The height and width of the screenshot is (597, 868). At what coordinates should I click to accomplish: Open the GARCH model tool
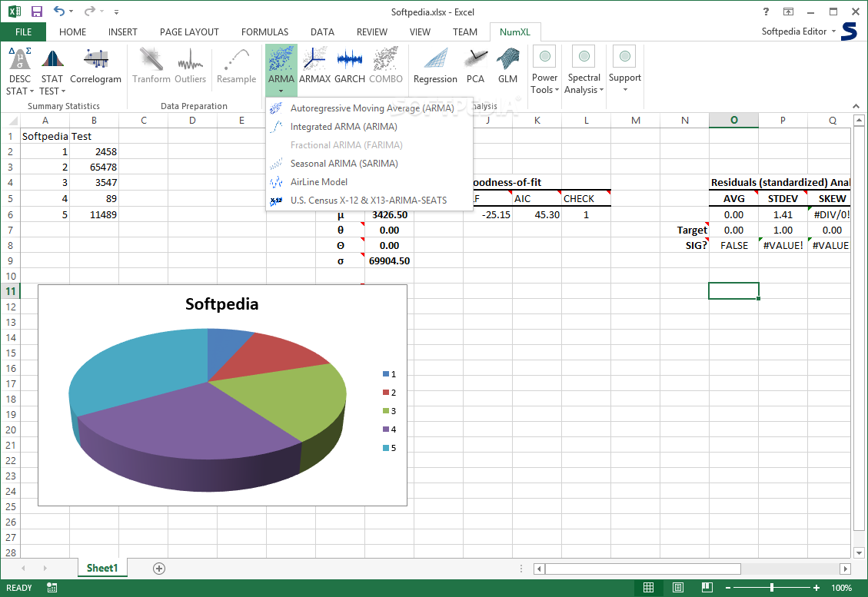click(349, 66)
